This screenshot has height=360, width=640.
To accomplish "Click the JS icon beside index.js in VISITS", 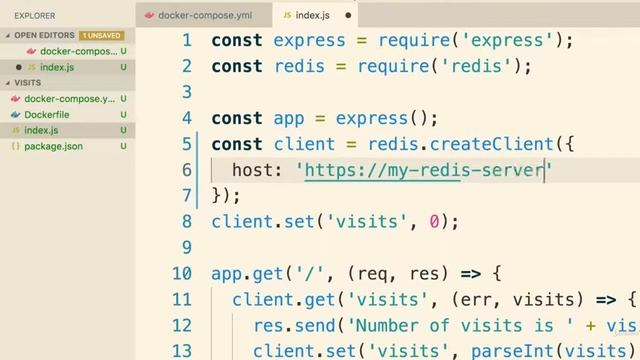I will point(16,130).
